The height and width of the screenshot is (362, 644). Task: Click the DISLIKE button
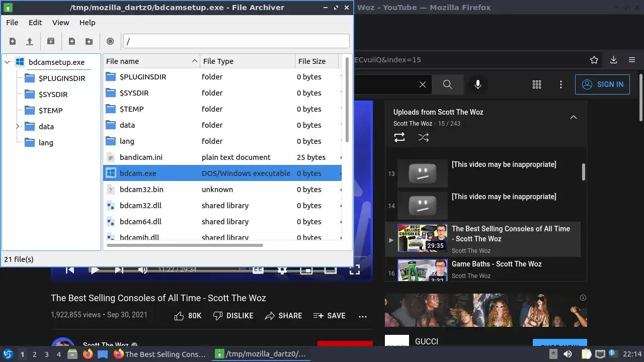point(233,316)
